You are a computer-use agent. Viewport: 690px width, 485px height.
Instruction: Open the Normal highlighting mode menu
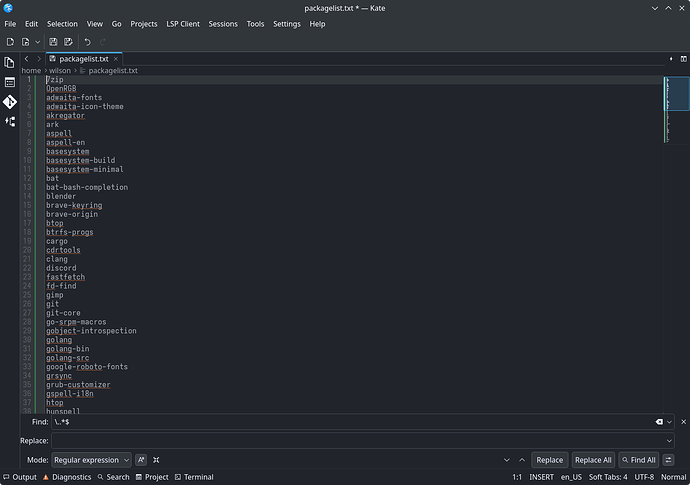point(673,477)
